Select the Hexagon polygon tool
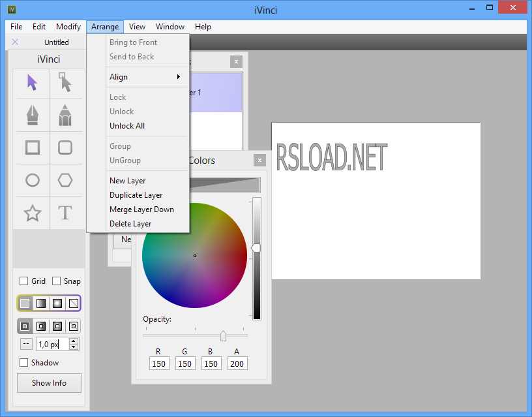Image resolution: width=532 pixels, height=417 pixels. click(x=65, y=180)
